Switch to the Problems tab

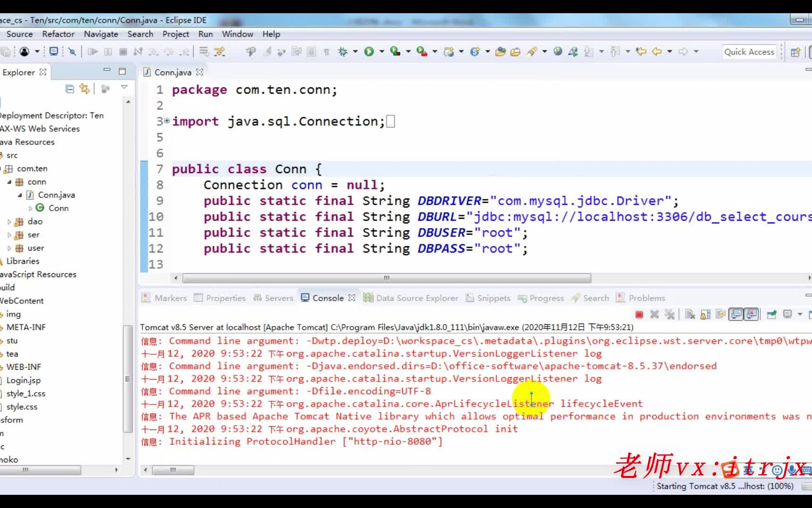coord(640,298)
